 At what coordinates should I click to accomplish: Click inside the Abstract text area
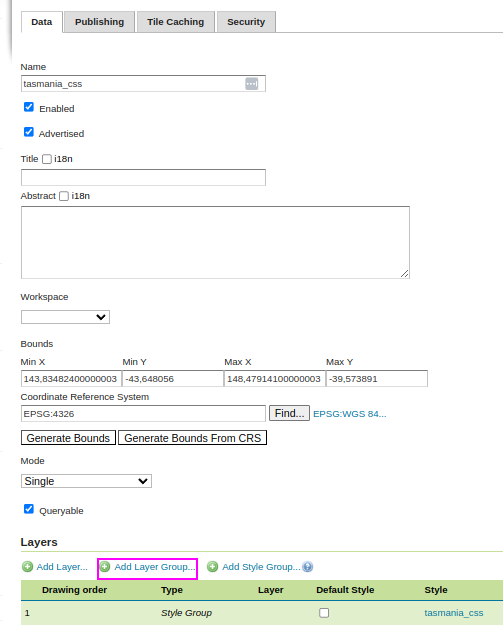(x=216, y=242)
